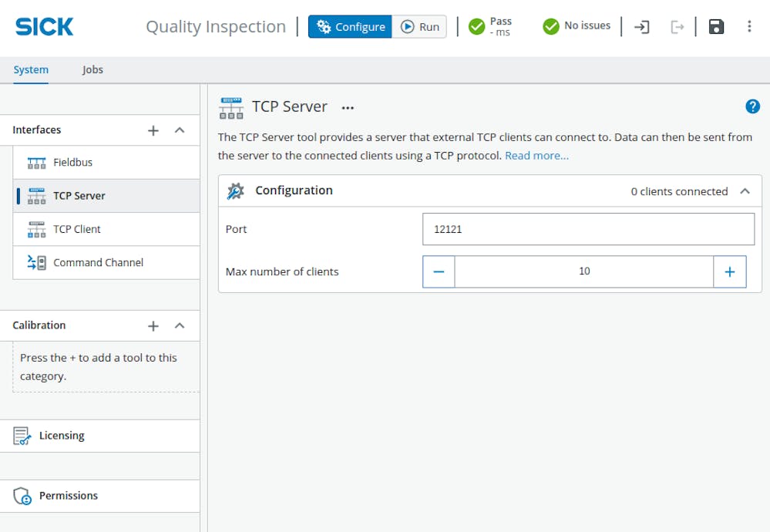The width and height of the screenshot is (770, 532).
Task: Open TCP Server three-dot options menu
Action: (348, 108)
